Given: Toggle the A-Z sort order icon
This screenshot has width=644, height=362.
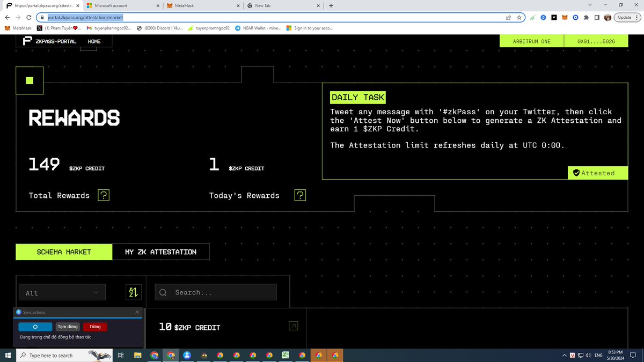Looking at the screenshot, I should (133, 292).
